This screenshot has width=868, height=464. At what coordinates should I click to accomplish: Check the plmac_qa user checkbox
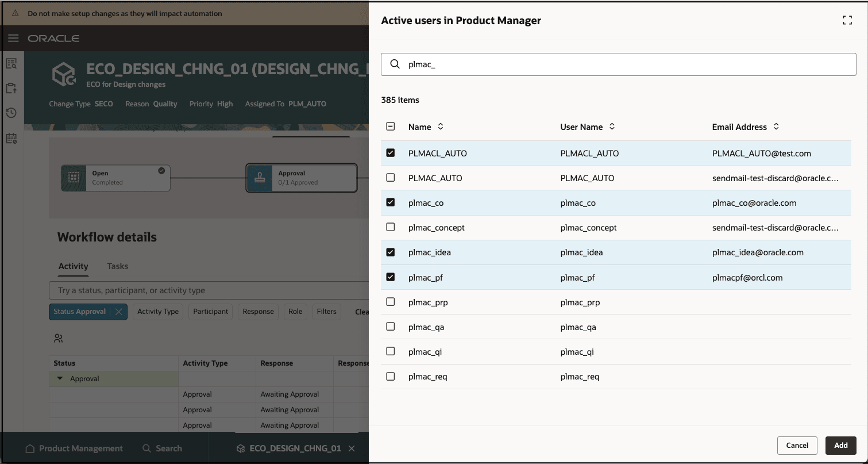[x=391, y=327]
